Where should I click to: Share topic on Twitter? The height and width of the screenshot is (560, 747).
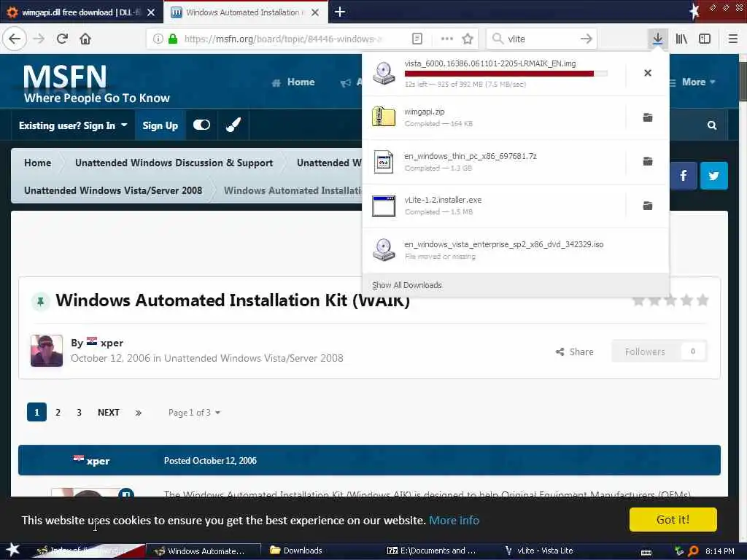point(713,176)
